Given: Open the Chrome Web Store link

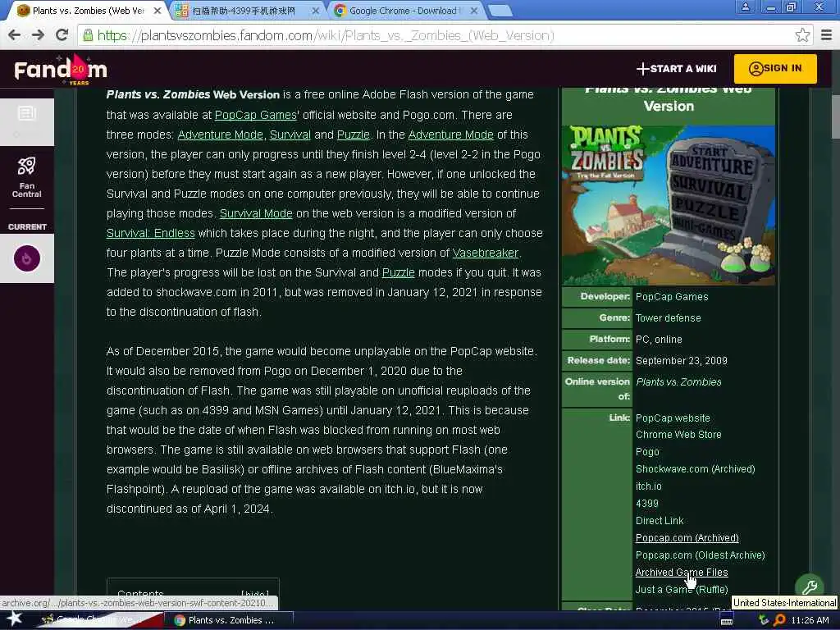Looking at the screenshot, I should 678,435.
